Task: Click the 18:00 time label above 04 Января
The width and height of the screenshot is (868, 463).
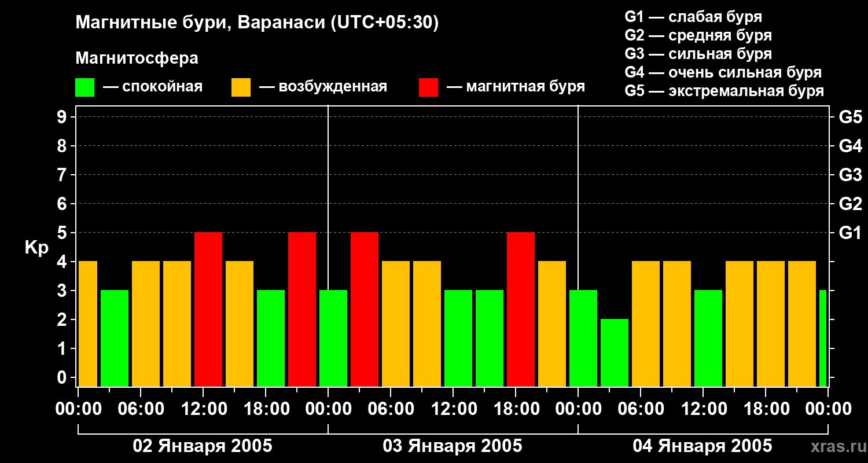Action: (766, 409)
